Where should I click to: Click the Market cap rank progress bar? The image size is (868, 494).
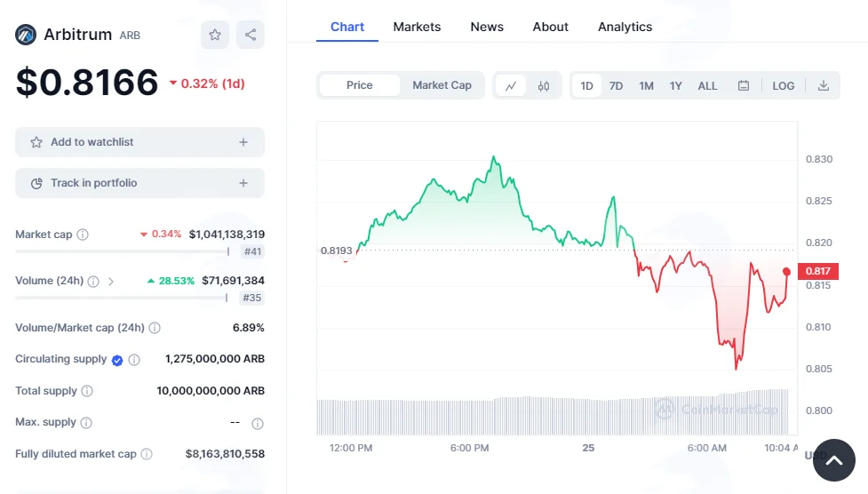123,251
